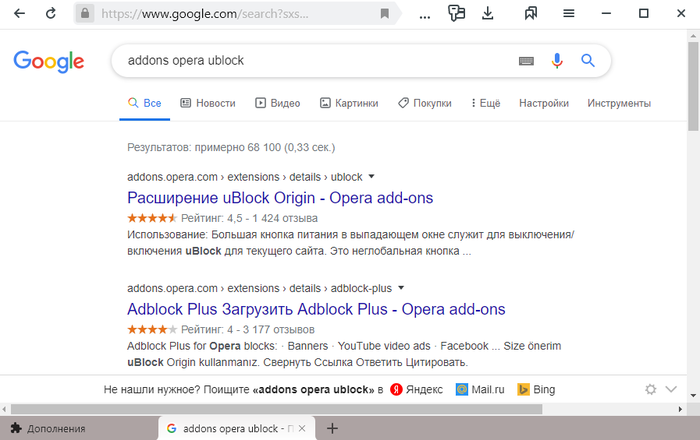
Task: Open the search bar settings gear
Action: tap(650, 389)
